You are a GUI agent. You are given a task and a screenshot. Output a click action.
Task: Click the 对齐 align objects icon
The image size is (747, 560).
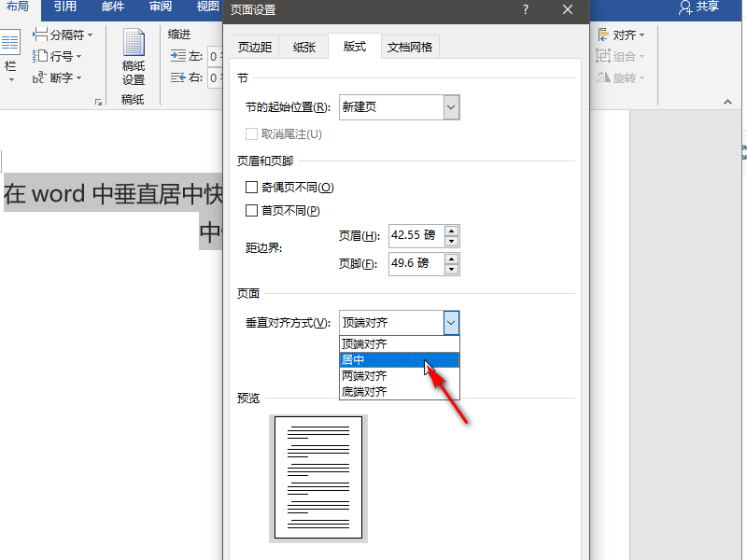pos(603,35)
